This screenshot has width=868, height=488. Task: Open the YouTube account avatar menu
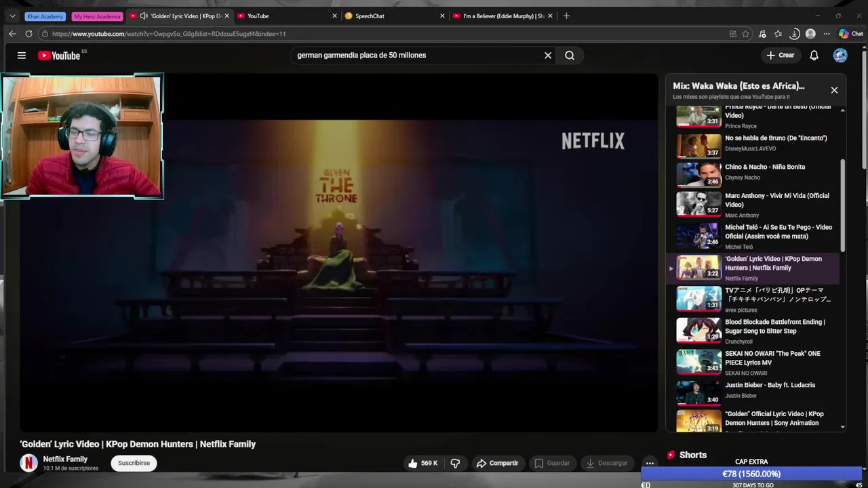[840, 56]
